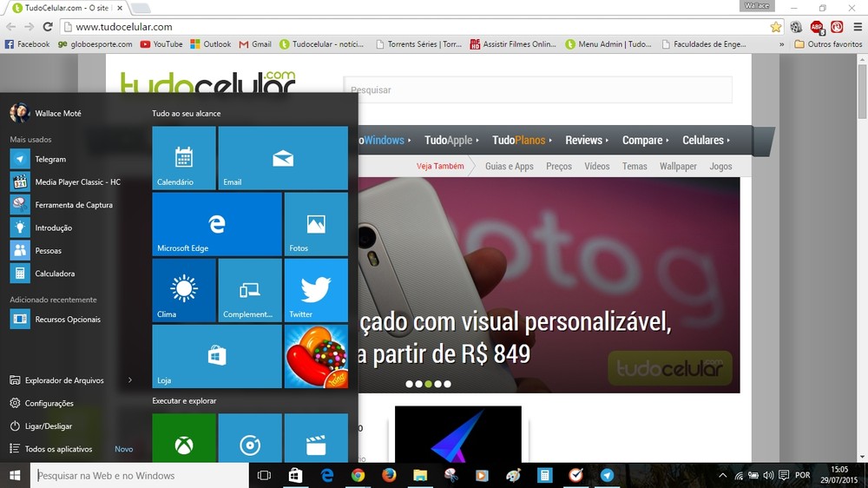Open Store icon on the taskbar

[x=296, y=475]
